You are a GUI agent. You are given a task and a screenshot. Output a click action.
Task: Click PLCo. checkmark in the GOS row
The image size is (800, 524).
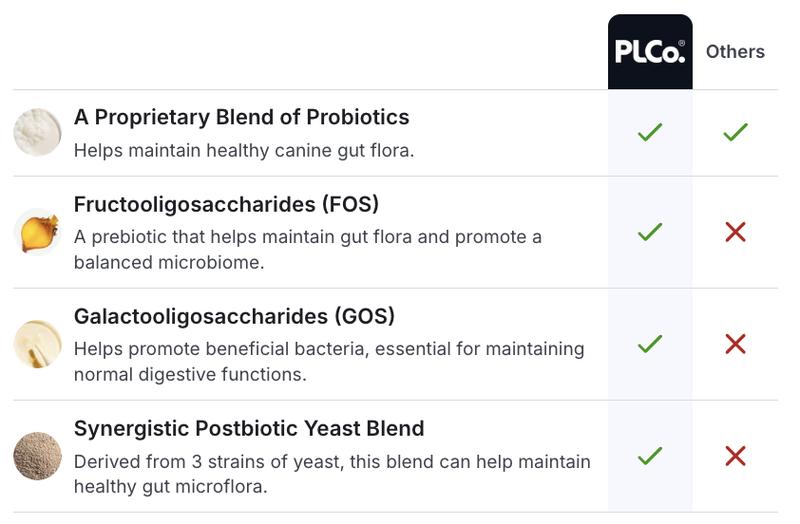(650, 344)
